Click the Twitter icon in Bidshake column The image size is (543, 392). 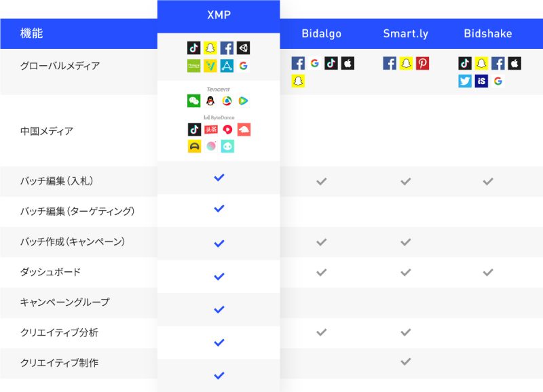coord(465,81)
